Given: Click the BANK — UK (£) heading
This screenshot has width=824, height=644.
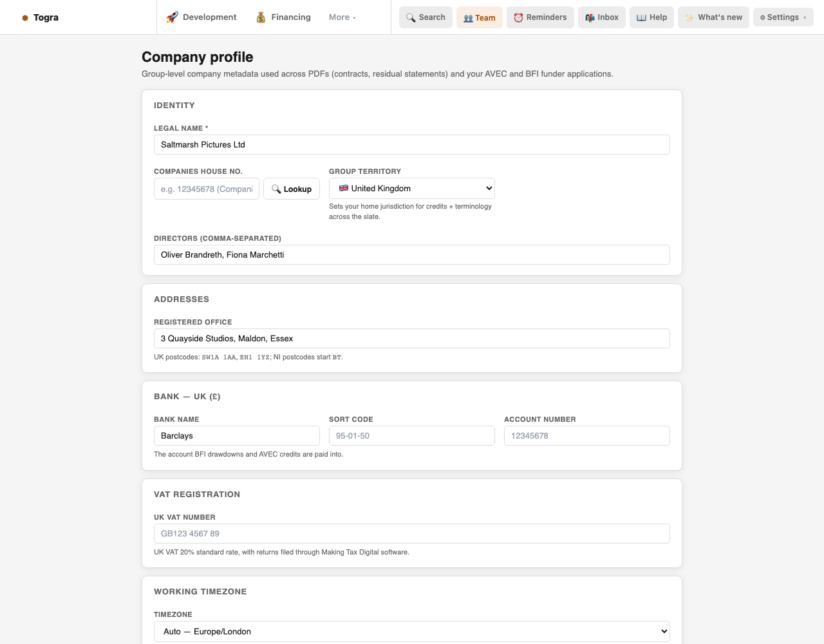Looking at the screenshot, I should 187,396.
